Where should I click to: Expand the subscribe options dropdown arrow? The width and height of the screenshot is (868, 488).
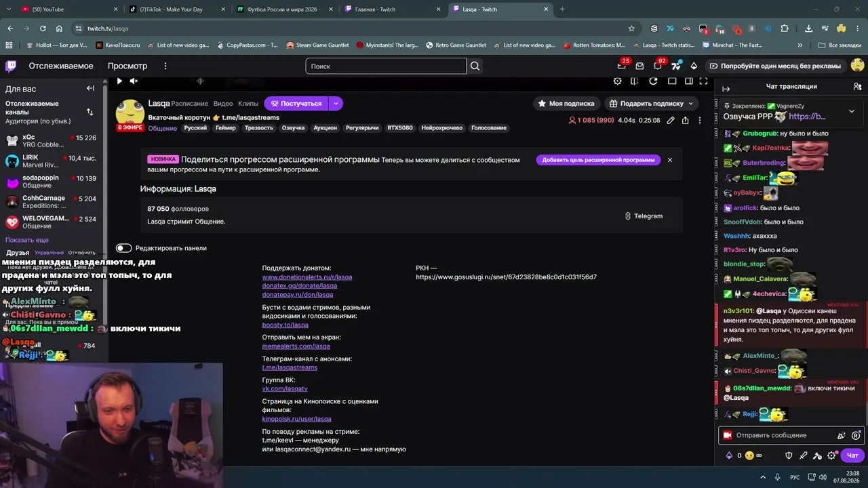(336, 103)
